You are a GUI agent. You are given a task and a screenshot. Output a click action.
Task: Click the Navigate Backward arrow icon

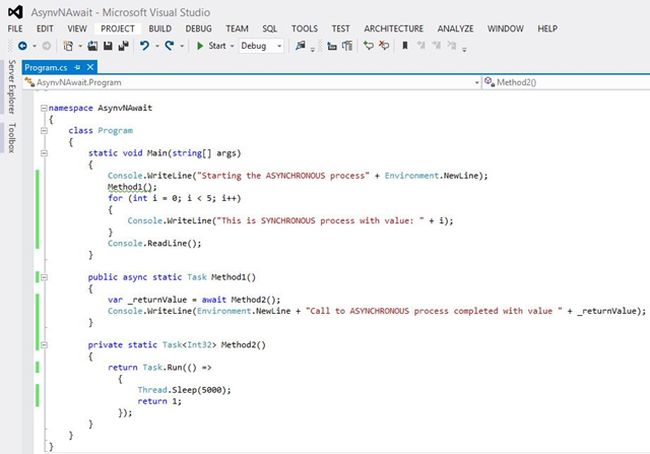tap(23, 46)
